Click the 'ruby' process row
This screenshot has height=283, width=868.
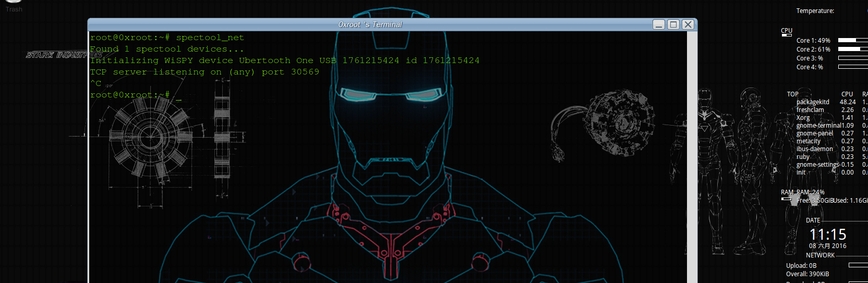pos(832,157)
